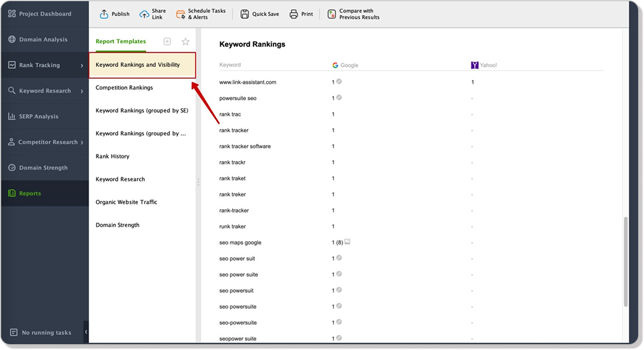Click the 'rank tracker software' keyword
Screen dimensions: 644x350
point(245,146)
